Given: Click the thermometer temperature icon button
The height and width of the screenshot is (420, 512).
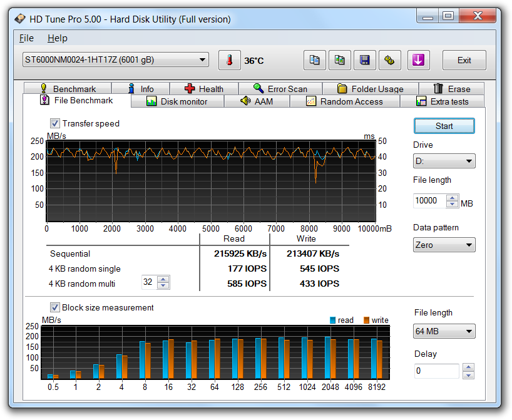Looking at the screenshot, I should point(230,61).
